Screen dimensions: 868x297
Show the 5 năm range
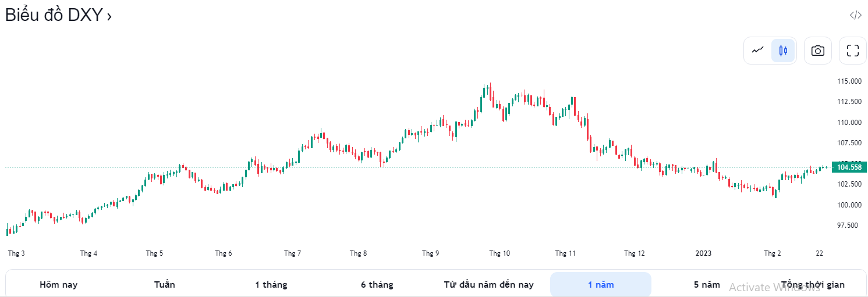tap(707, 285)
